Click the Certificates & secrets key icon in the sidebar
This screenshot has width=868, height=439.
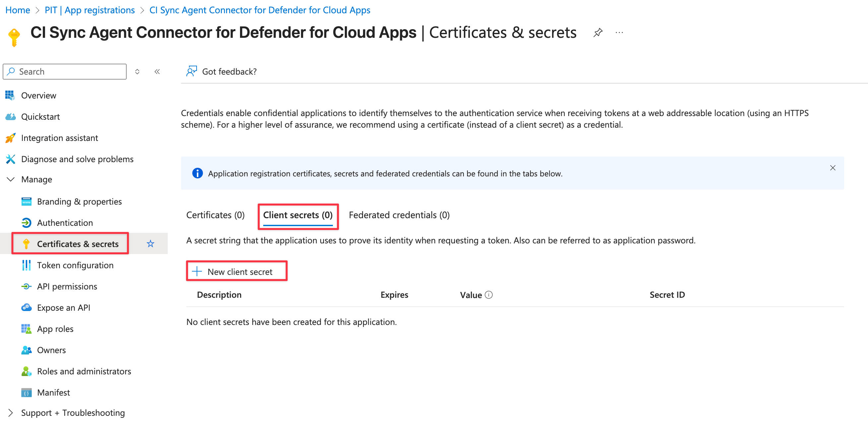26,244
